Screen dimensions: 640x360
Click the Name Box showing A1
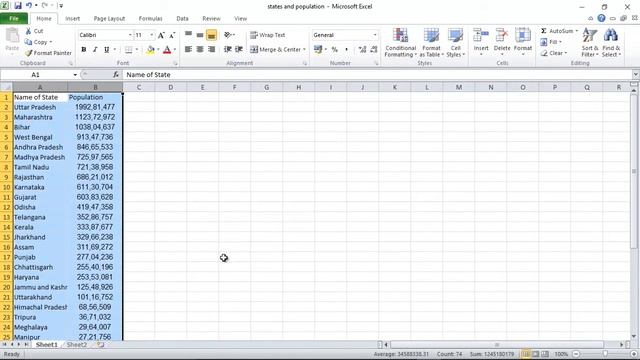click(x=36, y=75)
